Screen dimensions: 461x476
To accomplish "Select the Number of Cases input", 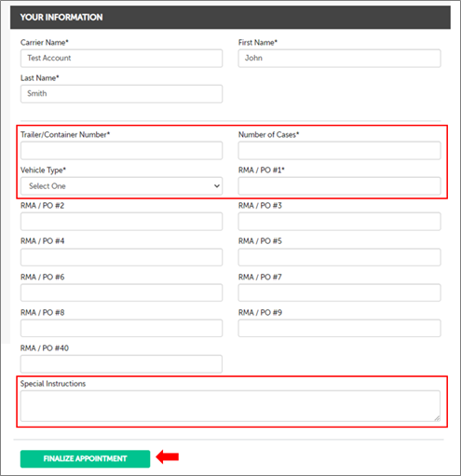I will (339, 151).
